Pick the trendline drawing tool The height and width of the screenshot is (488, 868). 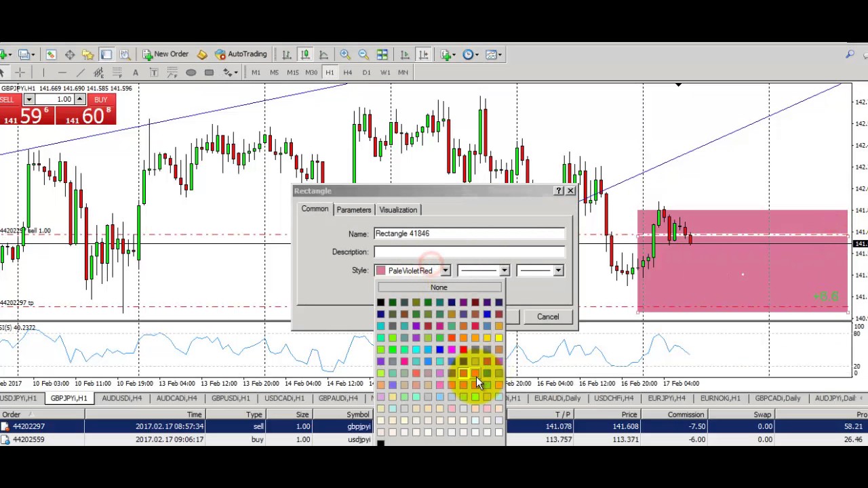[80, 73]
